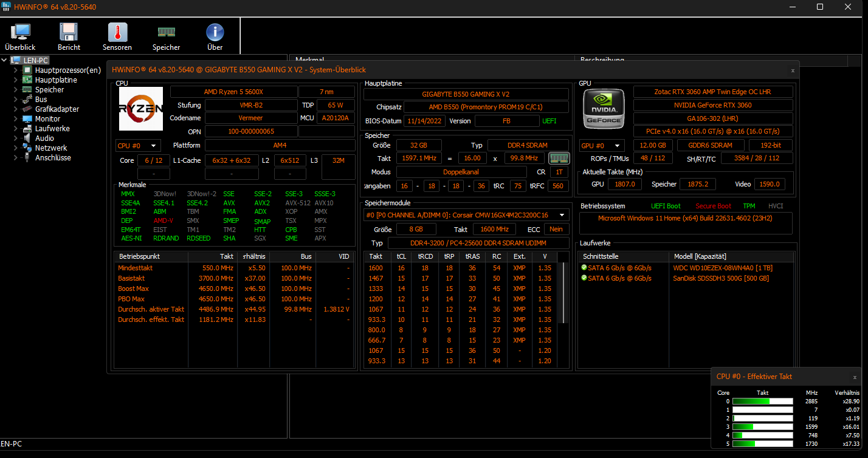Click the SanDisk SDSSDH3 500G entry
This screenshot has width=868, height=458.
coord(721,278)
